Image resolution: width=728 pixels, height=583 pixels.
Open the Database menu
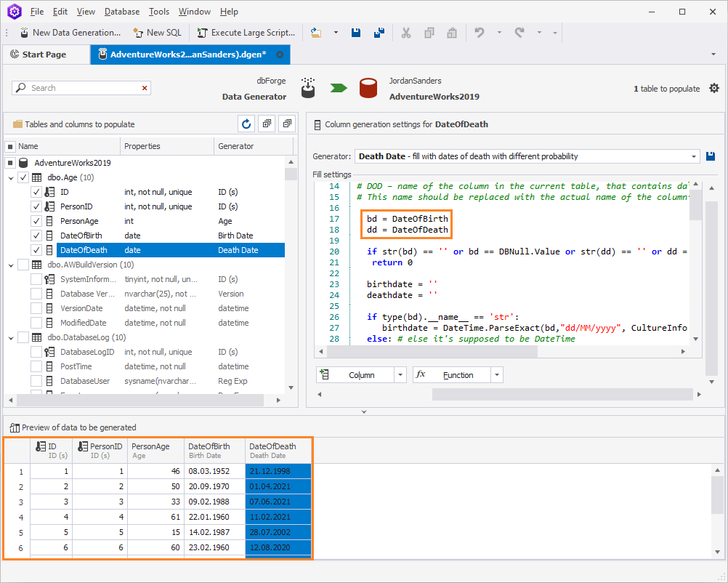click(x=122, y=12)
